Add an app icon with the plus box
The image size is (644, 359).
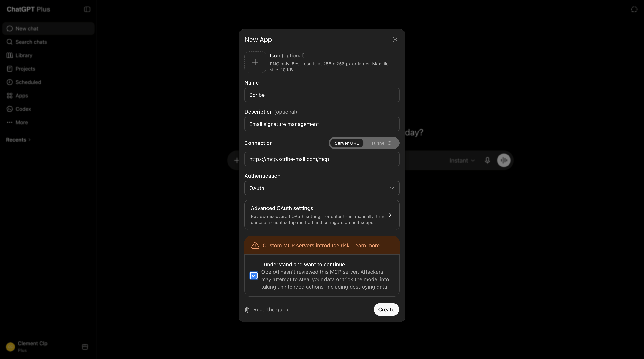click(255, 62)
